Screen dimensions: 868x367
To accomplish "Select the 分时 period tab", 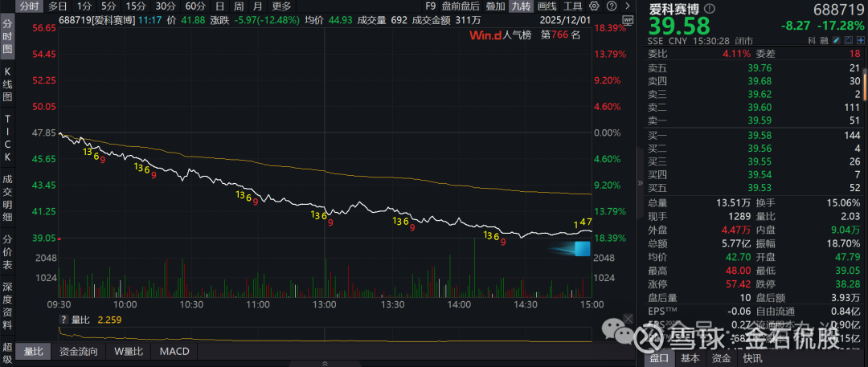I will click(30, 6).
